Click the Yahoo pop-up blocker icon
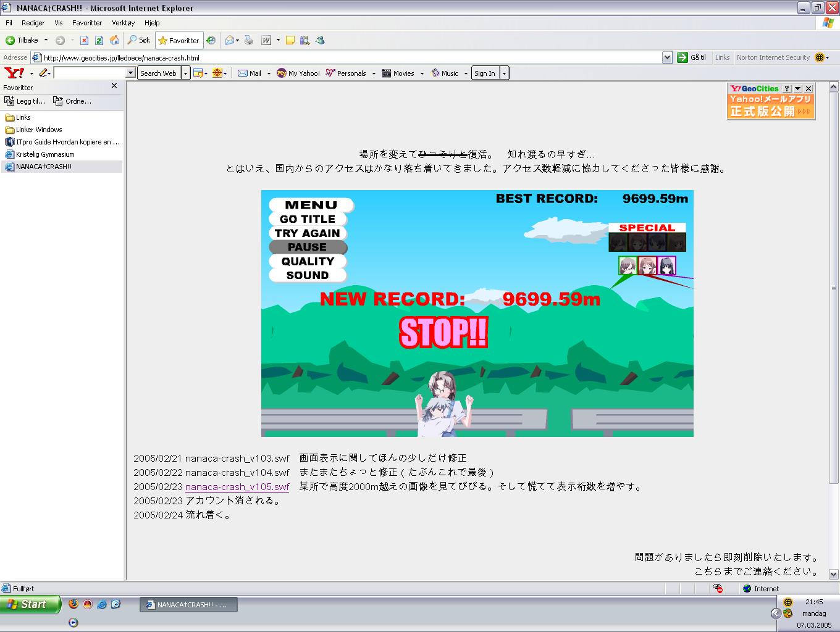The image size is (840, 632). pyautogui.click(x=199, y=73)
